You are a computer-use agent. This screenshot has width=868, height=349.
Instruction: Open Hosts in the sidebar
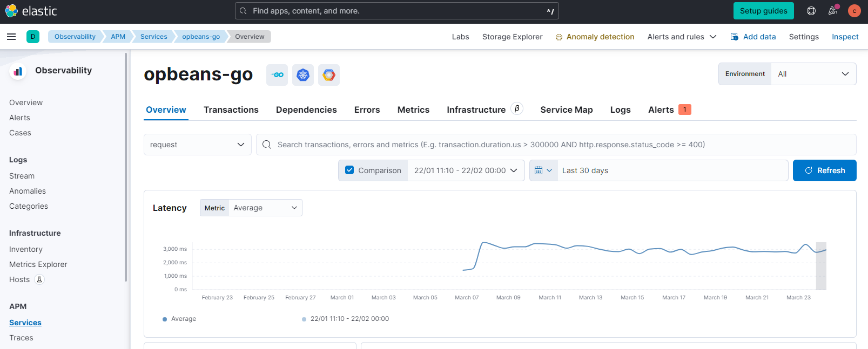pyautogui.click(x=19, y=279)
